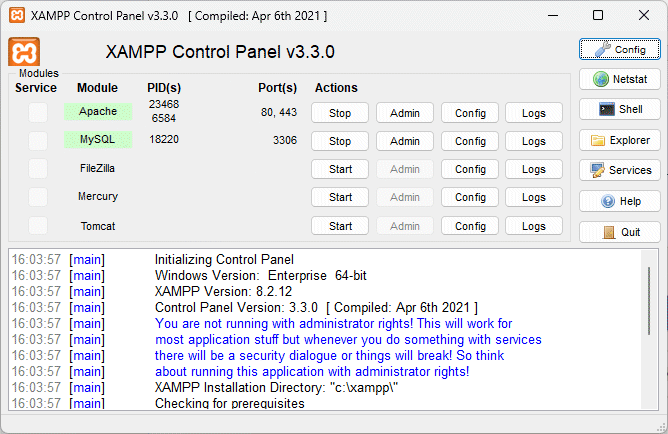This screenshot has height=434, width=668.
Task: Open the Apache Logs menu
Action: click(534, 113)
